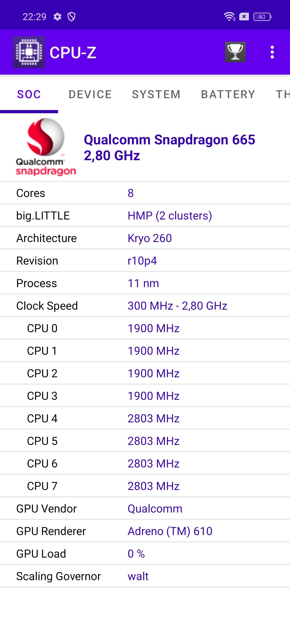Select the Scaling Governor walt row
290x644 pixels.
pyautogui.click(x=145, y=576)
